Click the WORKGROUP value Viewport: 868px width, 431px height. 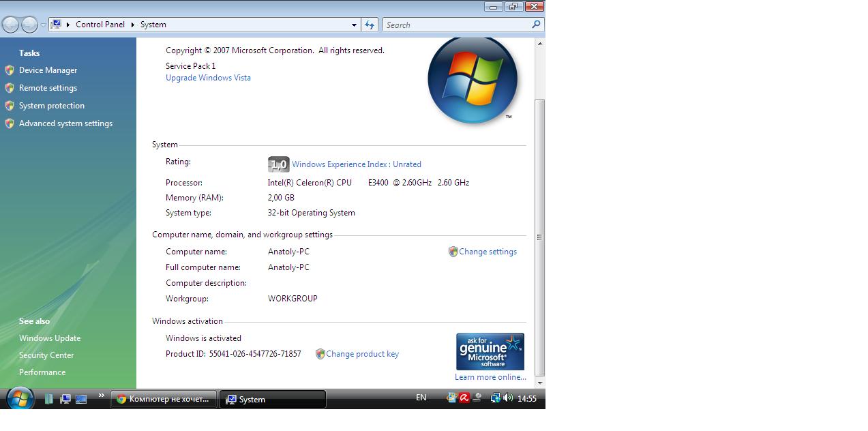(293, 299)
